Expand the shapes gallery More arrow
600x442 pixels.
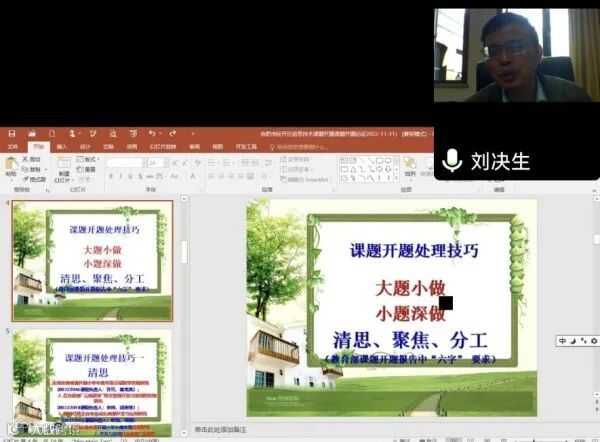click(396, 178)
